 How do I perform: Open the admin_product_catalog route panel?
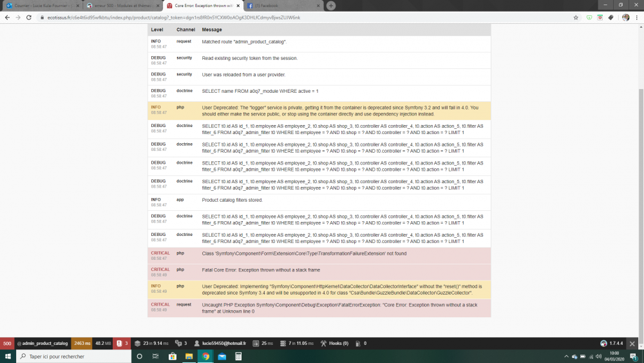point(43,343)
